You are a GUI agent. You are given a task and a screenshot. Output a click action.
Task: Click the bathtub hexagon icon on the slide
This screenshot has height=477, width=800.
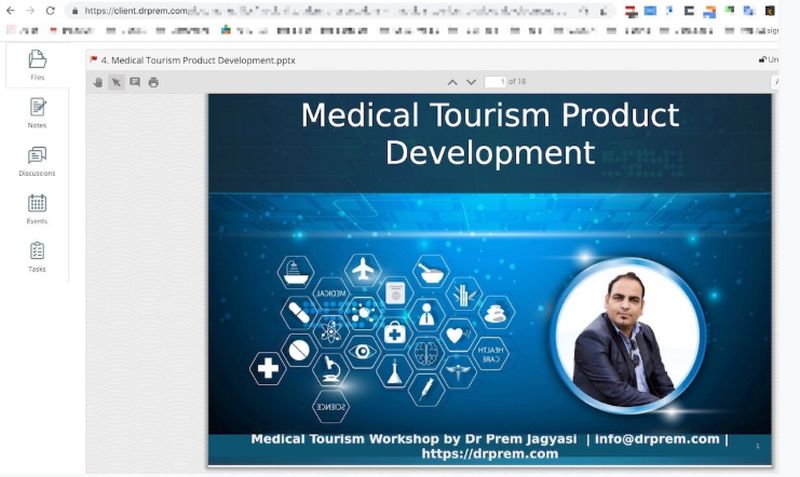[x=296, y=272]
